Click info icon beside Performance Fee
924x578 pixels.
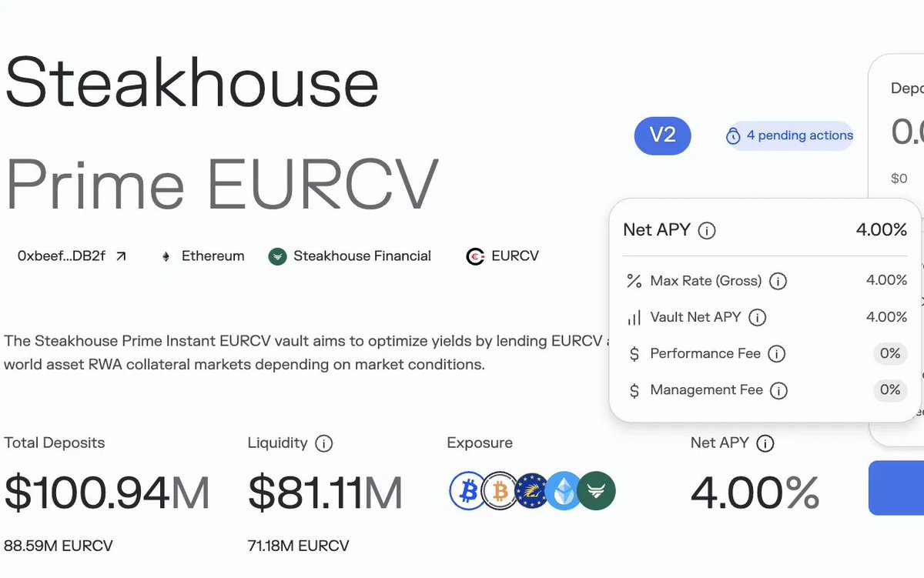tap(777, 354)
